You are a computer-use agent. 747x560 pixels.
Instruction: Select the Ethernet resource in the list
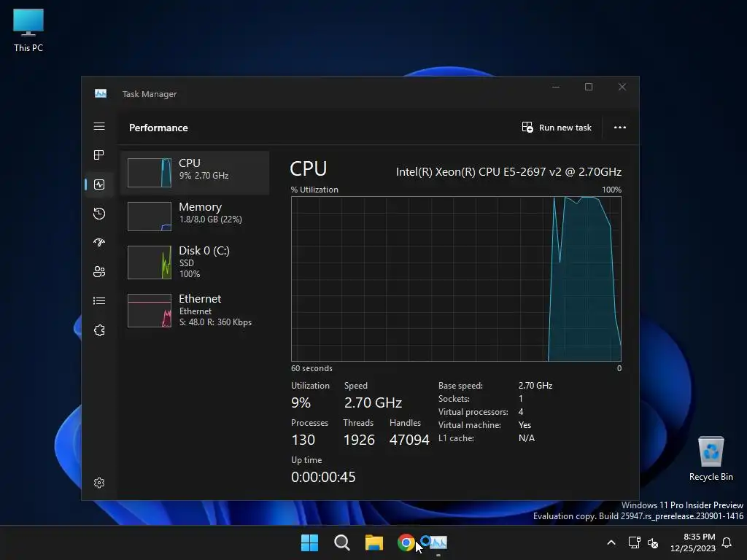[195, 310]
